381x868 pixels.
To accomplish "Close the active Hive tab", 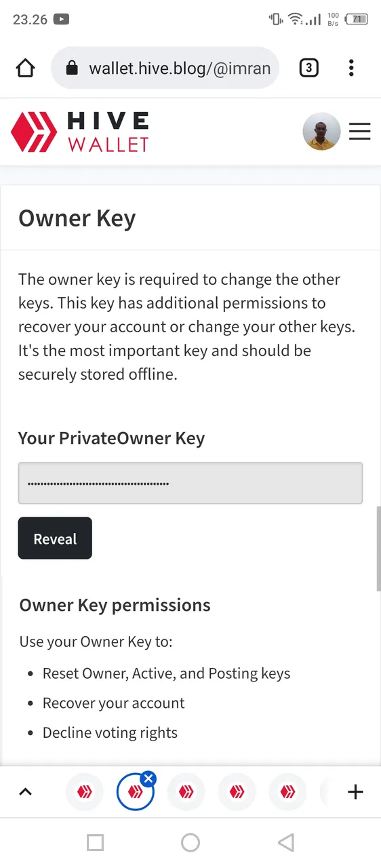I will (x=149, y=779).
